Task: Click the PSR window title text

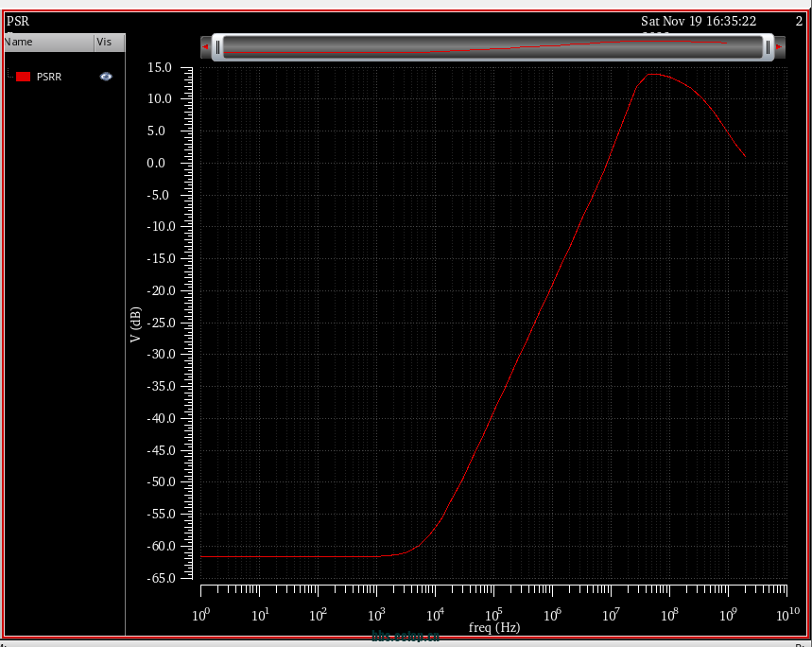Action: point(18,21)
